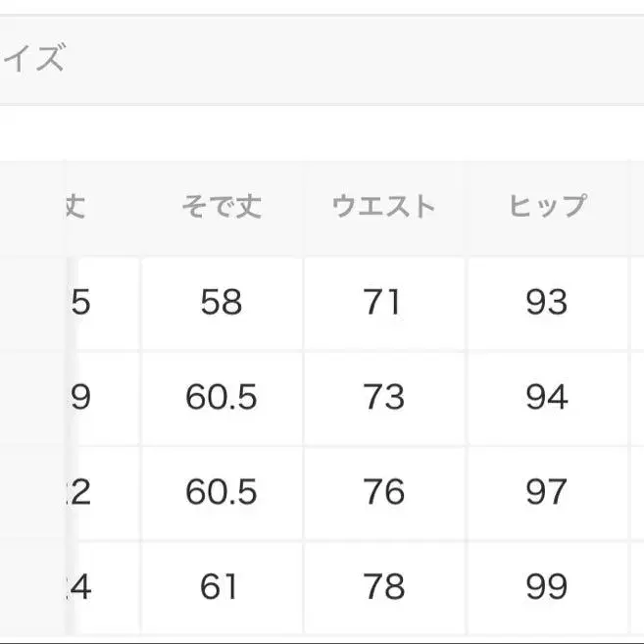This screenshot has height=644, width=644.
Task: Click the waist cell showing 73
Action: [383, 397]
